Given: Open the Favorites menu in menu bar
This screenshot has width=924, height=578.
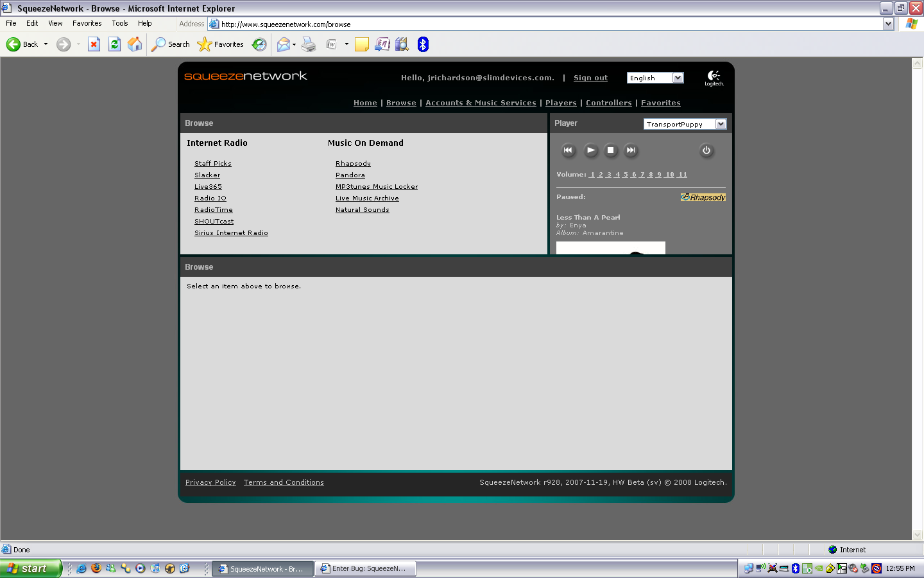Looking at the screenshot, I should click(x=87, y=23).
